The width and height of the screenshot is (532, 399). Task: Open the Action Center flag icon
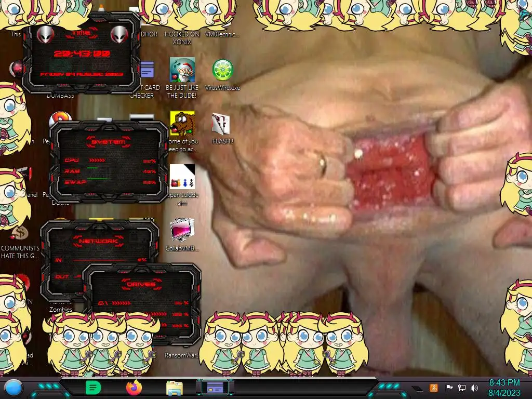tap(449, 388)
